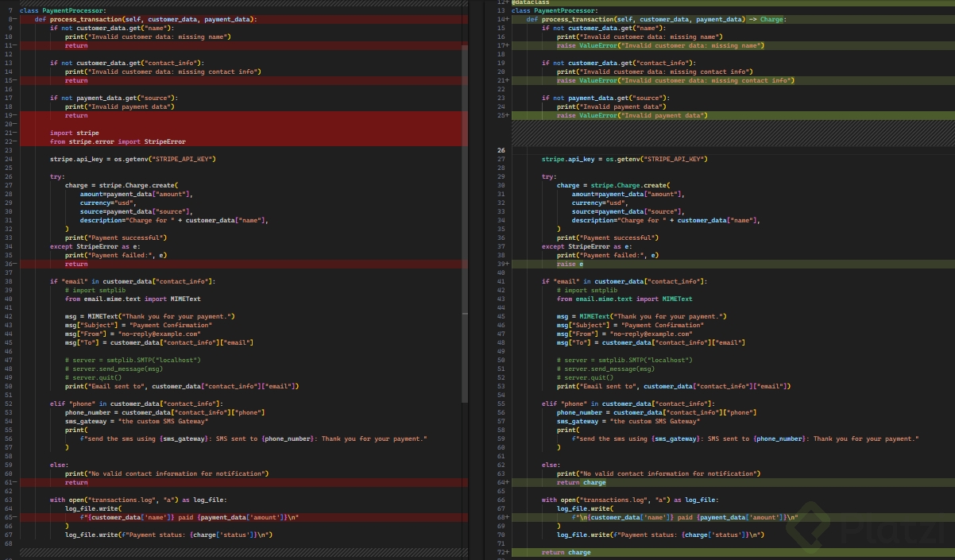Click the '-> Charge' return annotation

tap(766, 19)
